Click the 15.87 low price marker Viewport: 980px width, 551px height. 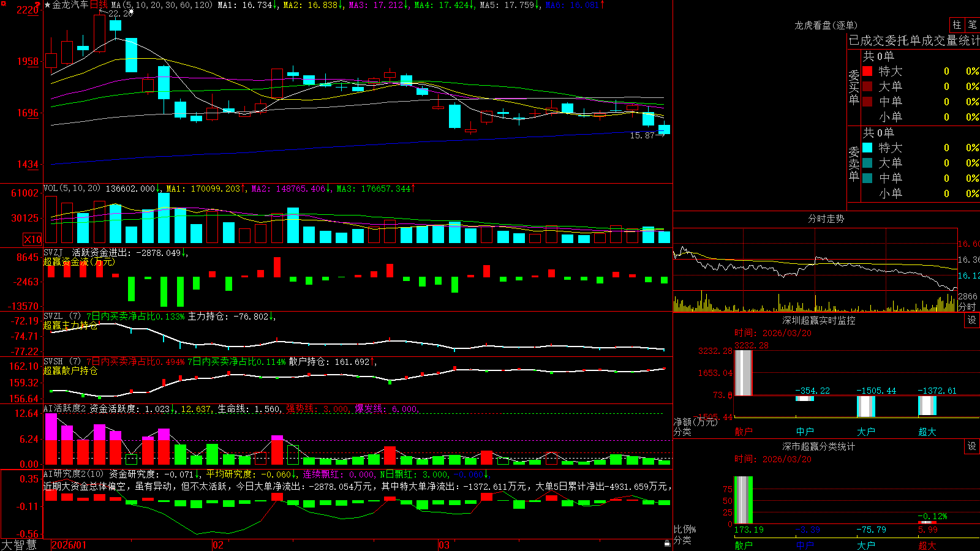pyautogui.click(x=643, y=135)
